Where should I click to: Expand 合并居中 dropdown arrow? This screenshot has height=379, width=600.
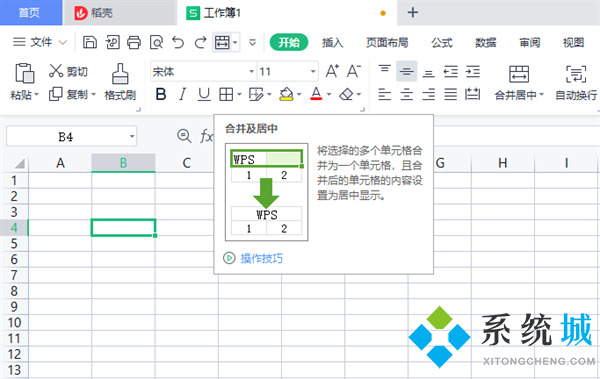click(541, 95)
